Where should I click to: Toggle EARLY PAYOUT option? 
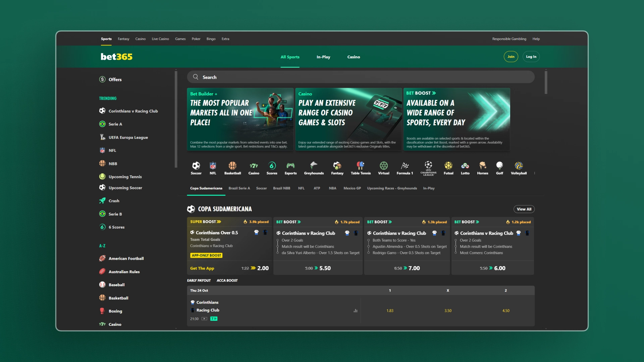[199, 280]
